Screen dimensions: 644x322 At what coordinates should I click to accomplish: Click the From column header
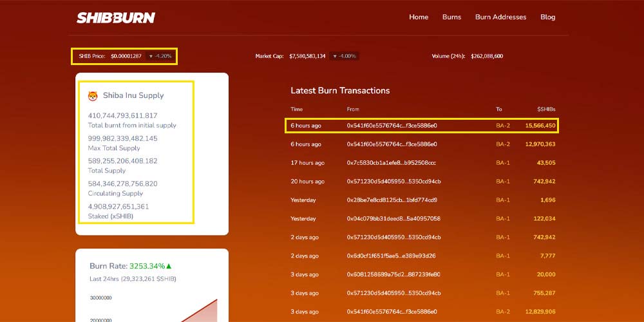(353, 109)
